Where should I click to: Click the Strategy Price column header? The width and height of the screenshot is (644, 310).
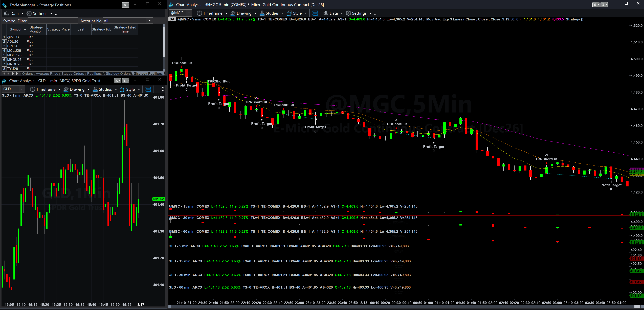[x=58, y=29]
